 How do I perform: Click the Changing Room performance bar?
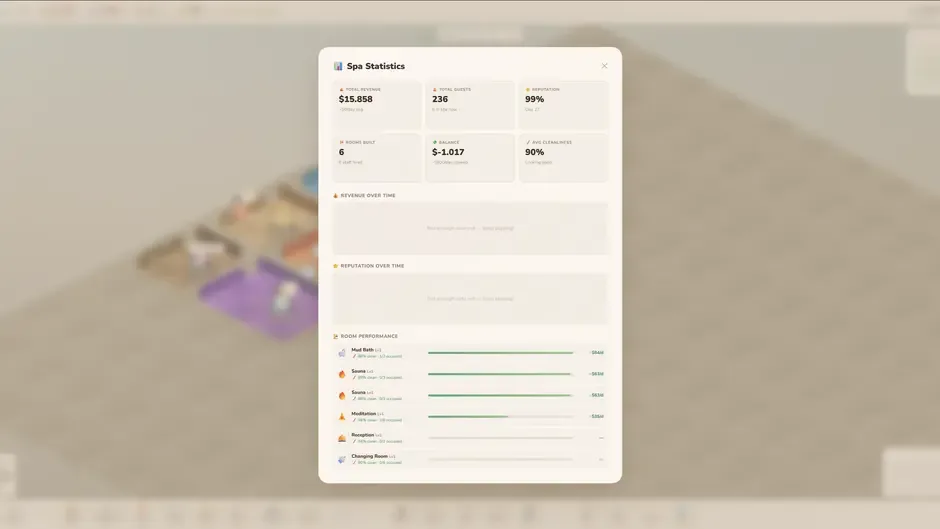pyautogui.click(x=501, y=459)
